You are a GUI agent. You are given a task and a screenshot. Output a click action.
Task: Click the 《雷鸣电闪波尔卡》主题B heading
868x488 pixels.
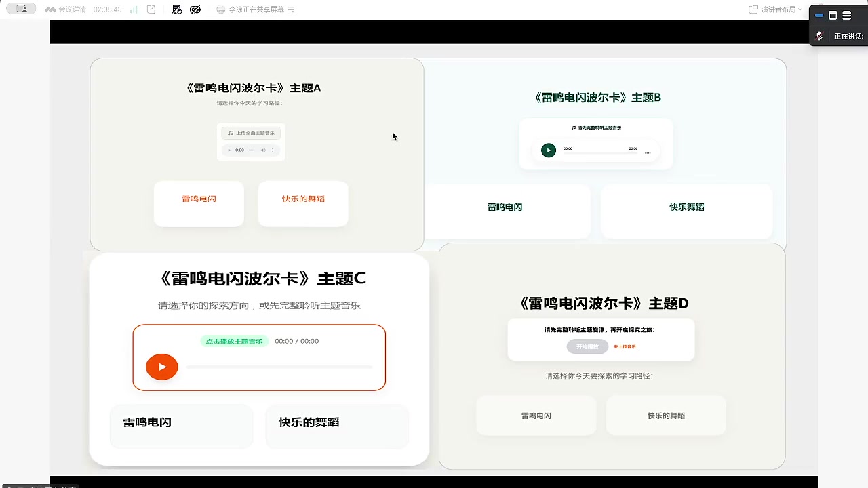pos(597,97)
